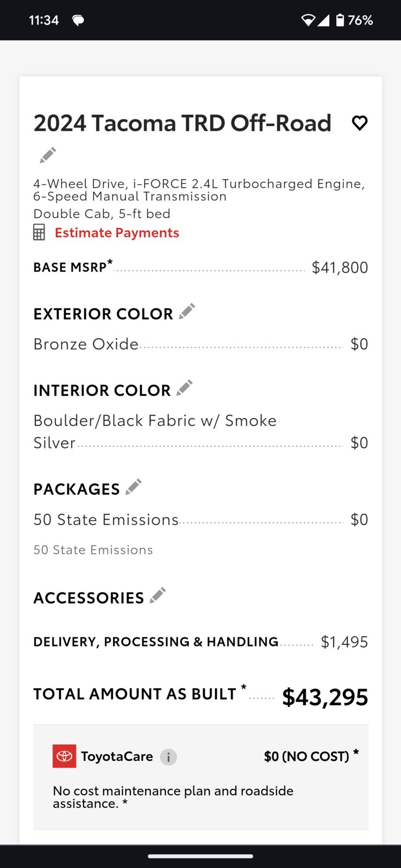Tap the Wi-Fi status icon
The width and height of the screenshot is (401, 868).
point(308,21)
